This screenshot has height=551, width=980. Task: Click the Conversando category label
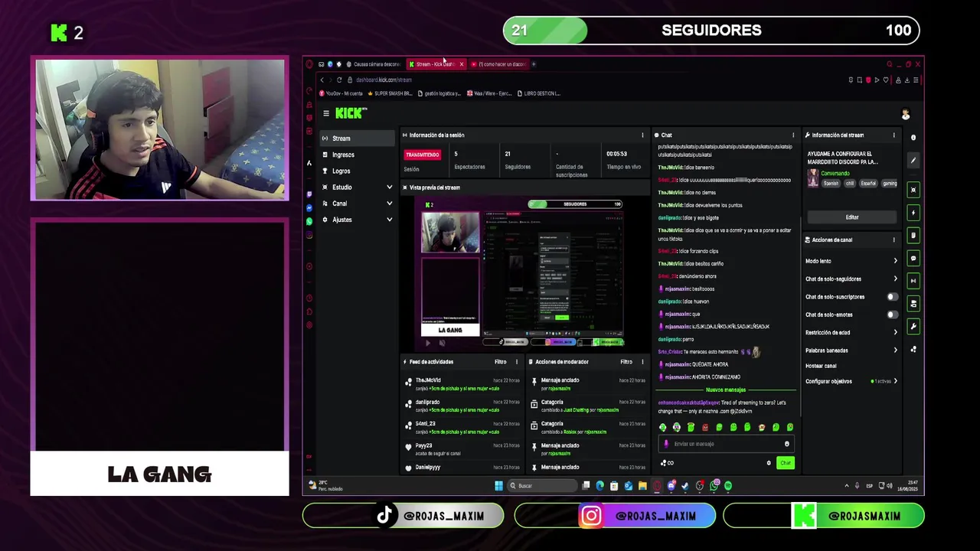click(x=835, y=174)
